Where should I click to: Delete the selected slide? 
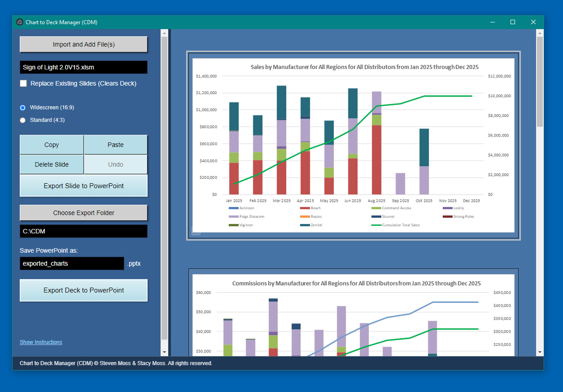51,164
